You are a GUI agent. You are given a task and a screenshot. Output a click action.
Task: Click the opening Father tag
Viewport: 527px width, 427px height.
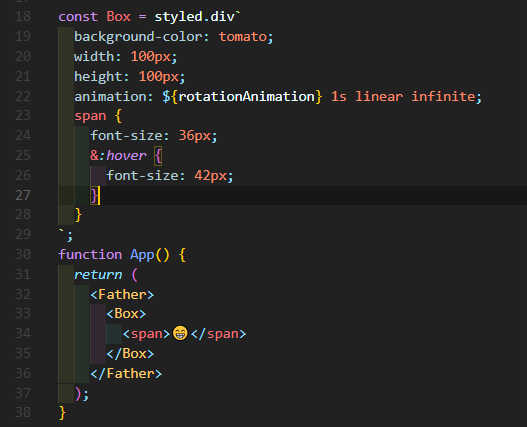[122, 295]
